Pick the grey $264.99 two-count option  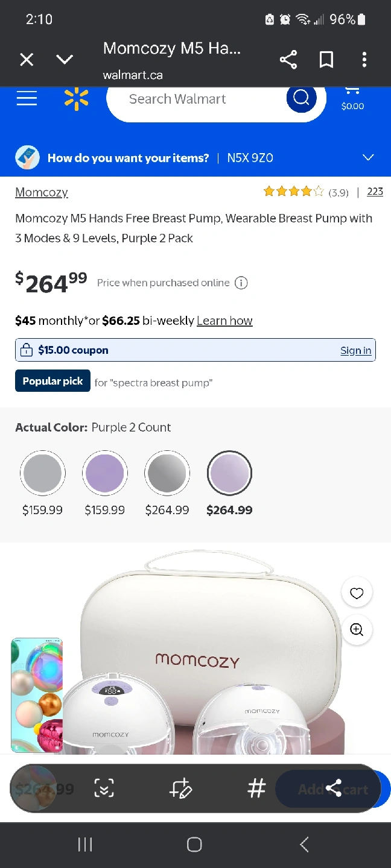pos(167,473)
